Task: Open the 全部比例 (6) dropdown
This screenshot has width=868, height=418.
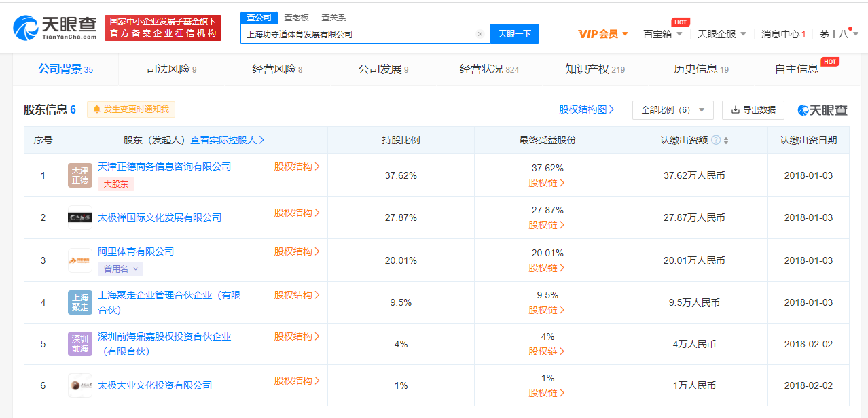Action: click(x=672, y=110)
